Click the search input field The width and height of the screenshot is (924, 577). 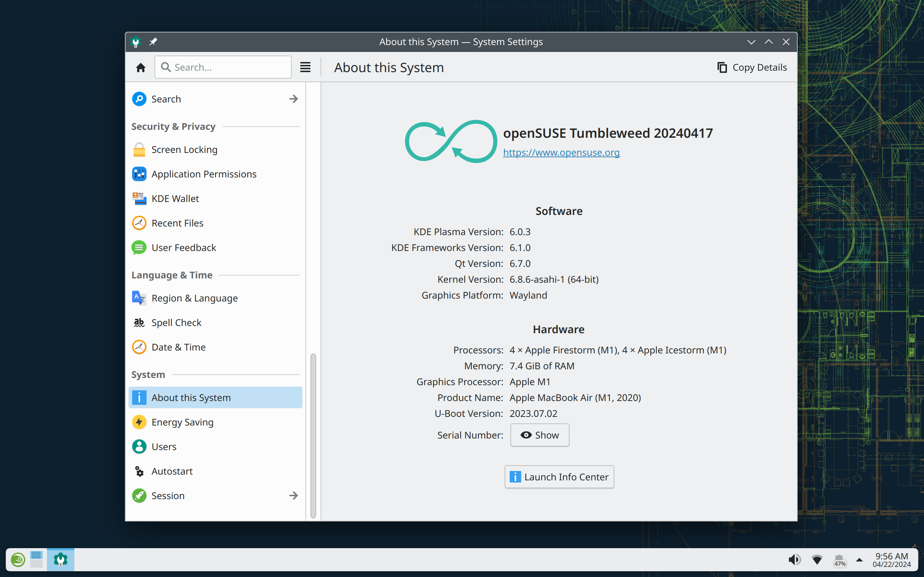pos(223,66)
